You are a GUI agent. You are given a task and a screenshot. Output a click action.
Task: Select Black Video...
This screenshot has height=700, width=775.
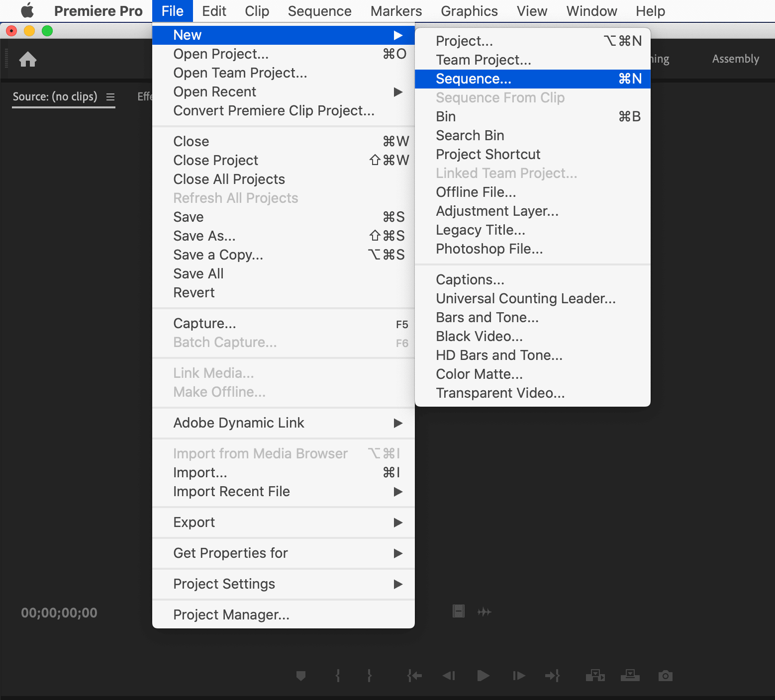(533, 337)
